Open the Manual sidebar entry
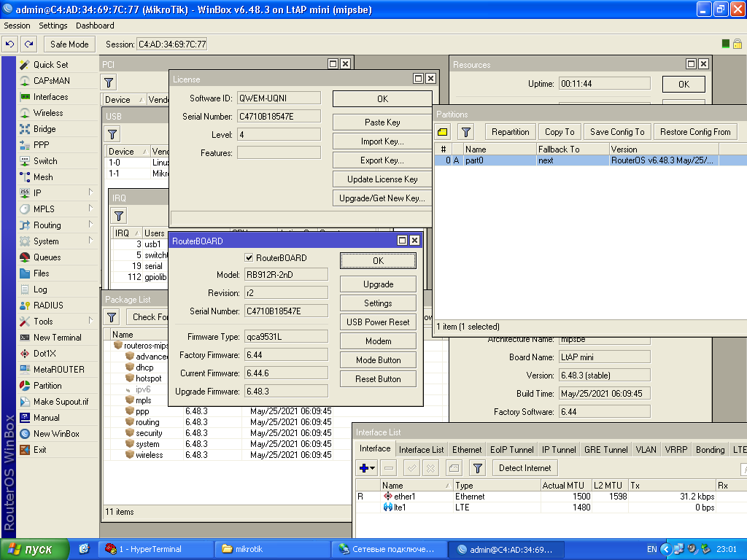Image resolution: width=747 pixels, height=560 pixels. (46, 418)
